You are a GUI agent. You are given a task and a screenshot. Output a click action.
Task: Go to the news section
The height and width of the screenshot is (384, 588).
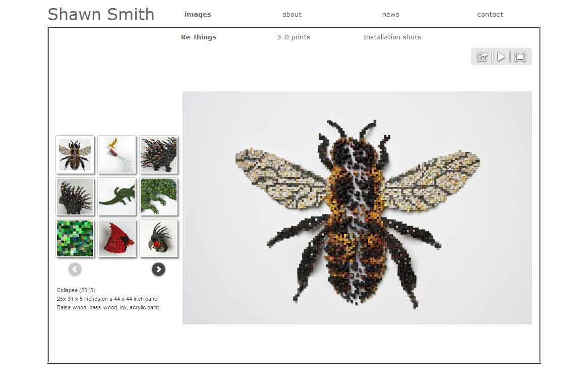[x=391, y=14]
